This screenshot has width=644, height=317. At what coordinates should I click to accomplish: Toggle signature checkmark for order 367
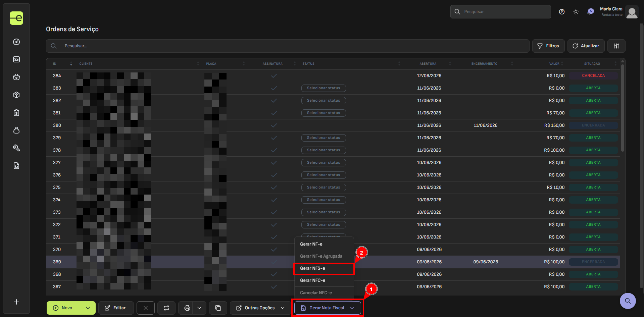click(274, 287)
